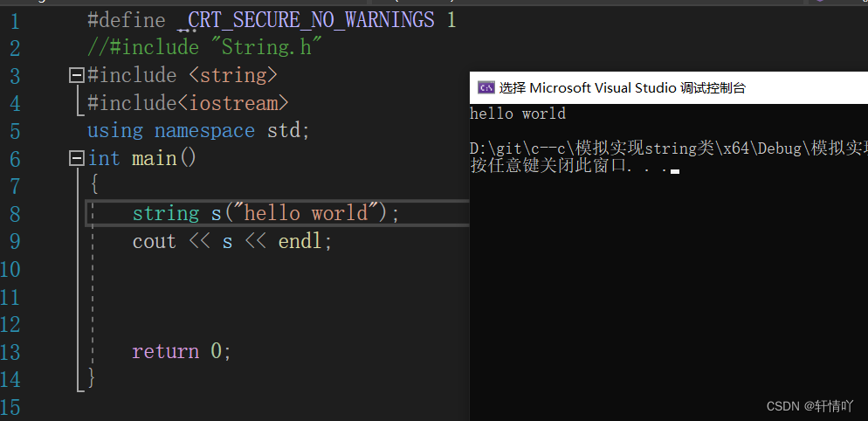The image size is (868, 421).
Task: Click the hello world console output
Action: 518,114
